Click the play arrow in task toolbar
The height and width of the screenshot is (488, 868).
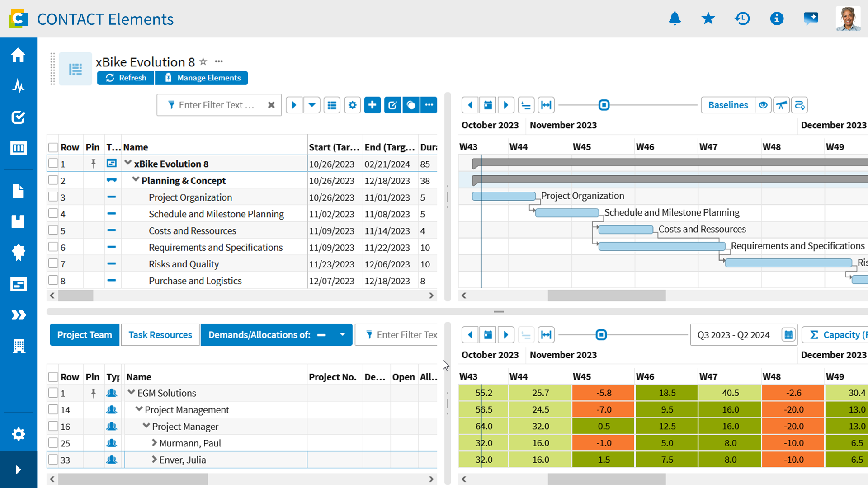pos(294,105)
